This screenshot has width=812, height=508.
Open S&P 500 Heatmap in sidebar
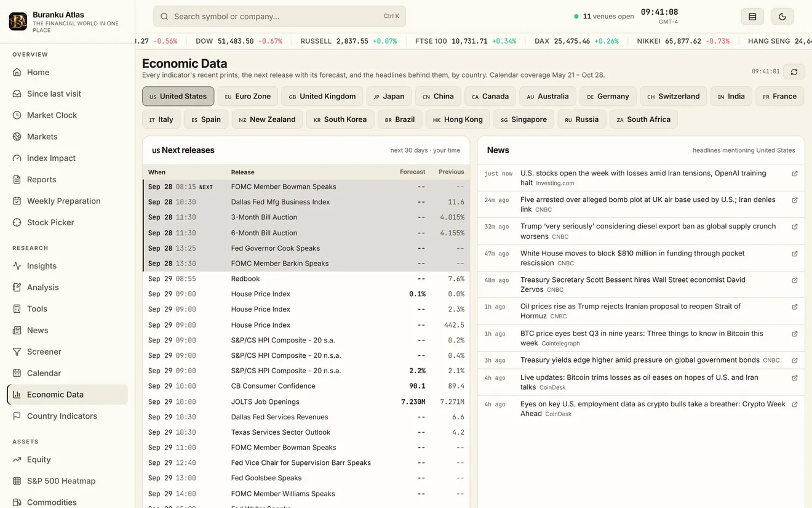(x=67, y=481)
